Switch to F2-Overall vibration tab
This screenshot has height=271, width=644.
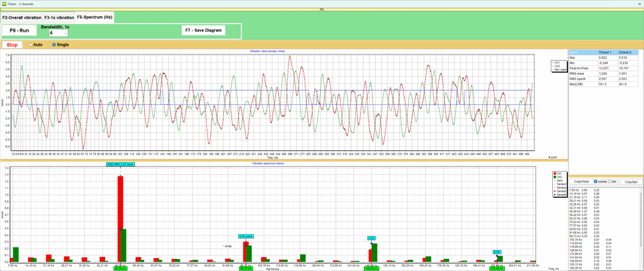22,18
